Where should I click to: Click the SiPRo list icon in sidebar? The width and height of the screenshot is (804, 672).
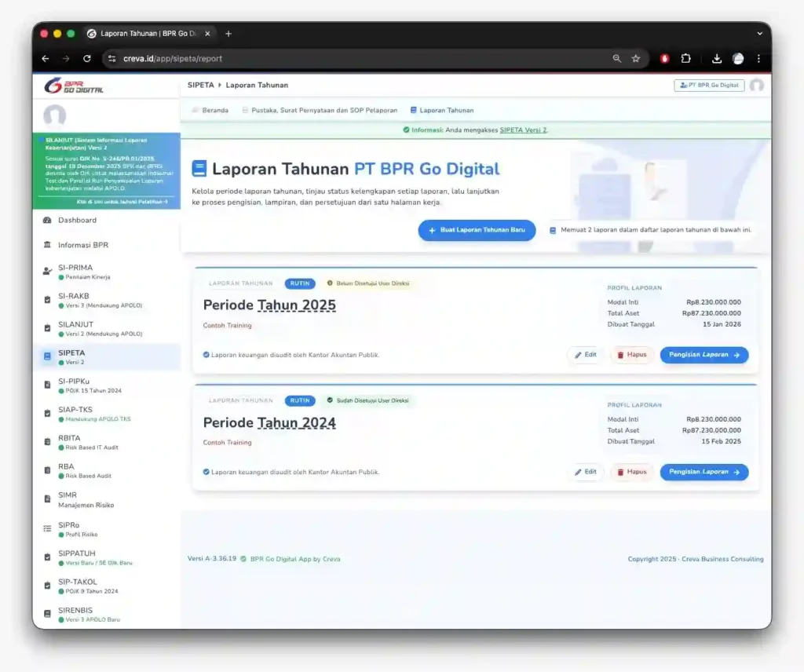point(47,528)
